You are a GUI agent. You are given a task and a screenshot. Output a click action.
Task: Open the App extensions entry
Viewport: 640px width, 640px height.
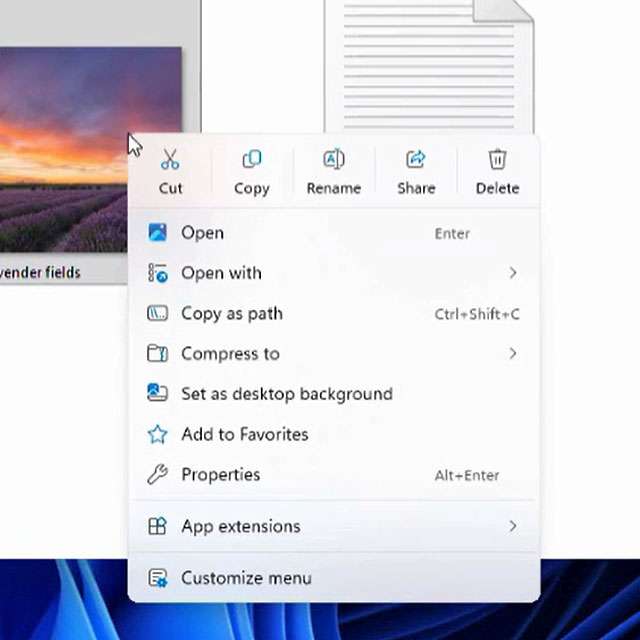point(334,526)
